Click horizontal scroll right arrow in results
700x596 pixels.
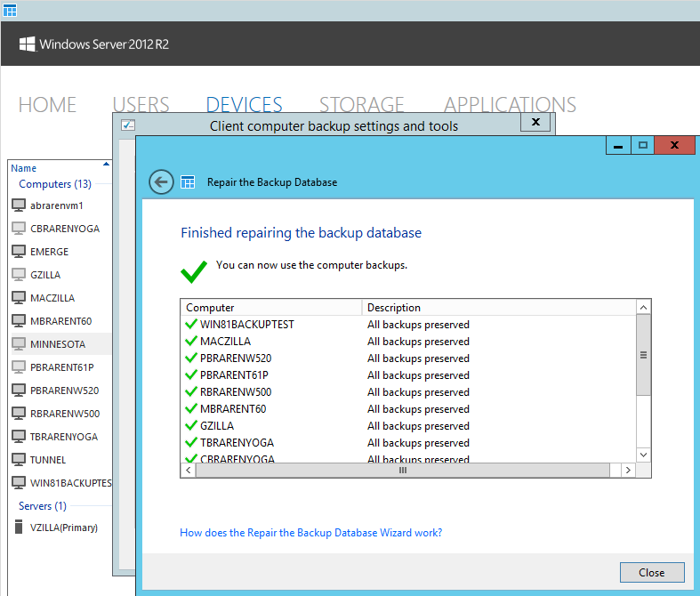[628, 470]
